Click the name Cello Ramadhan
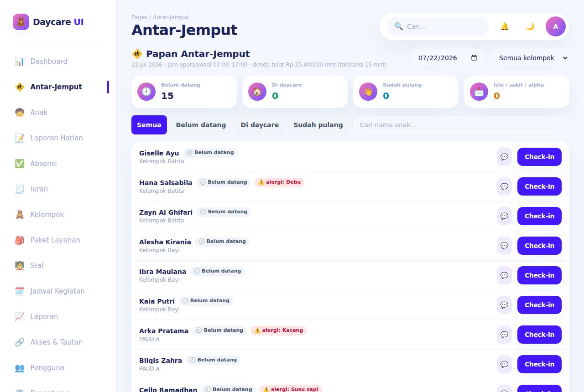The image size is (584, 392). coord(168,390)
